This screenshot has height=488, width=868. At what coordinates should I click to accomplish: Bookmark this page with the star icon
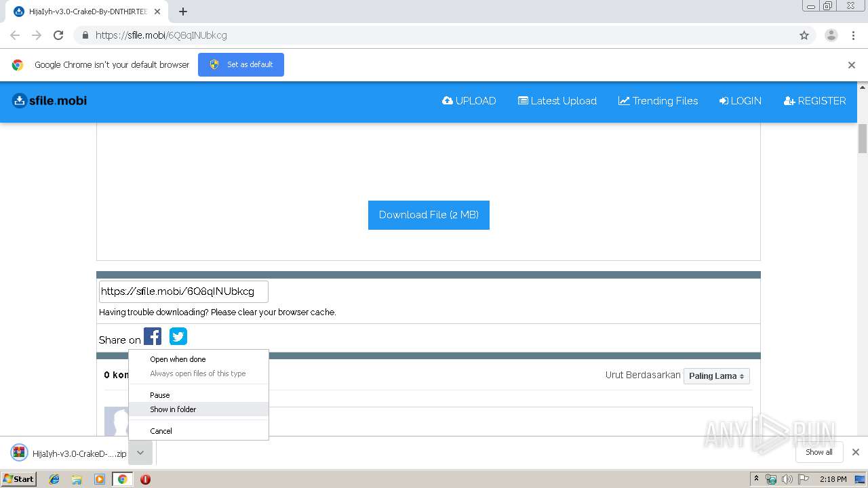[x=804, y=35]
